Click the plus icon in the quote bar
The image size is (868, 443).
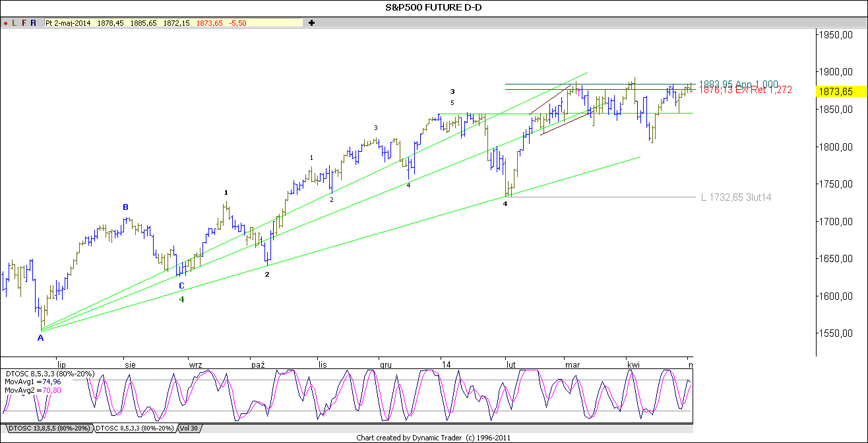click(x=310, y=22)
